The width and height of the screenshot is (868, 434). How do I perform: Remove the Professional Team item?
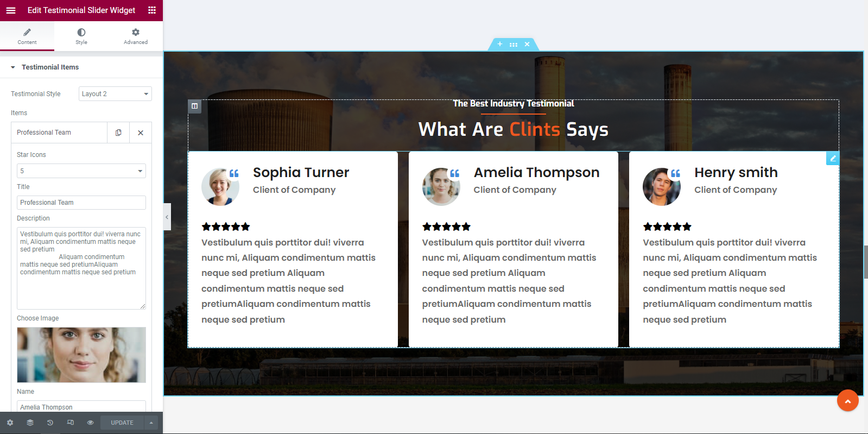coord(141,133)
